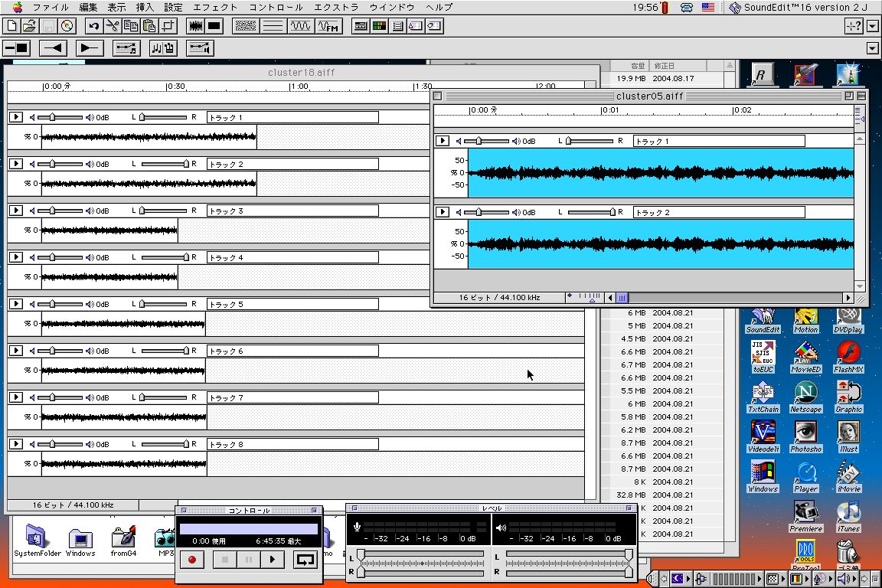Click the Pause button in コントロール palette
Screen dimensions: 882x588
coord(249,560)
